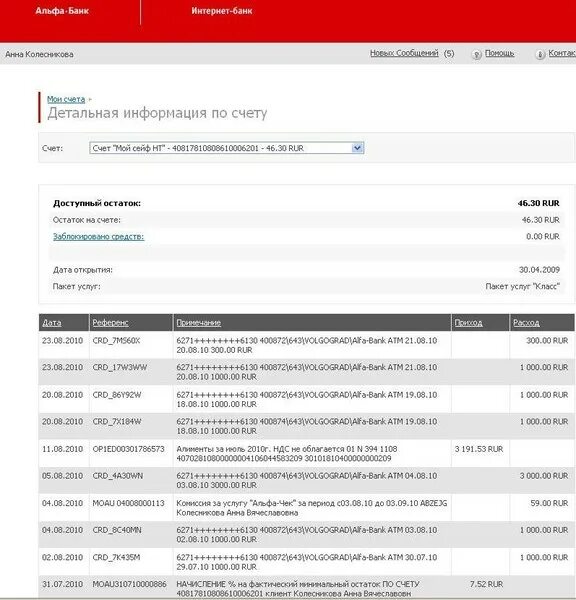This screenshot has width=576, height=600.
Task: Click the 3 191.53 RUR income amount
Action: coord(479,449)
